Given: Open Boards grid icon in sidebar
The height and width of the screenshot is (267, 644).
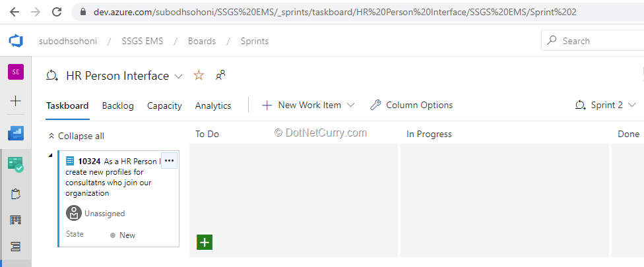Looking at the screenshot, I should coord(16,220).
